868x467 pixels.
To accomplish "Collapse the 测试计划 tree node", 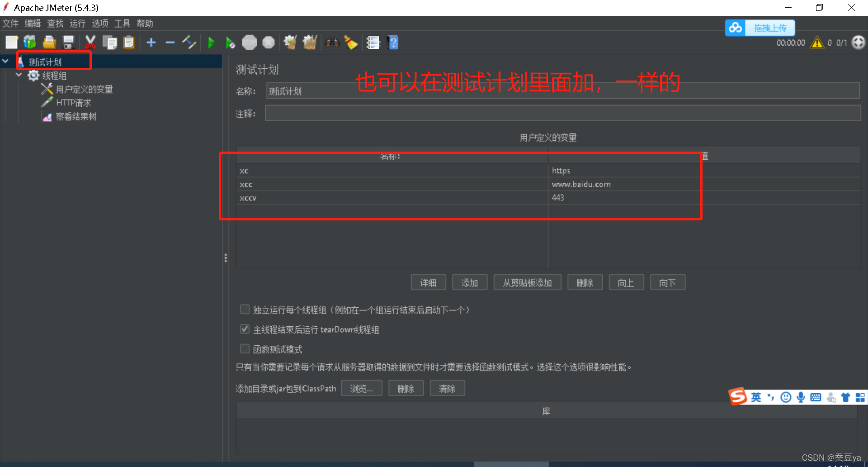I will tap(5, 61).
